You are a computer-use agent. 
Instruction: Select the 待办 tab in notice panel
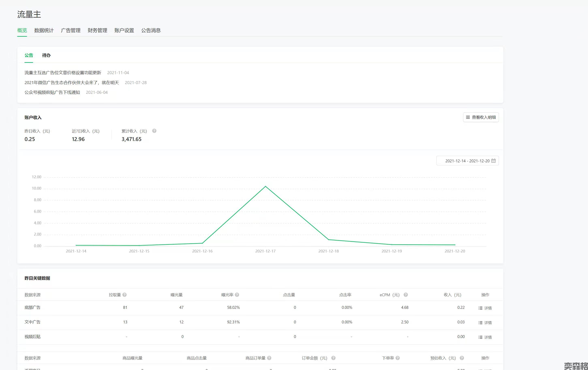[x=46, y=56]
